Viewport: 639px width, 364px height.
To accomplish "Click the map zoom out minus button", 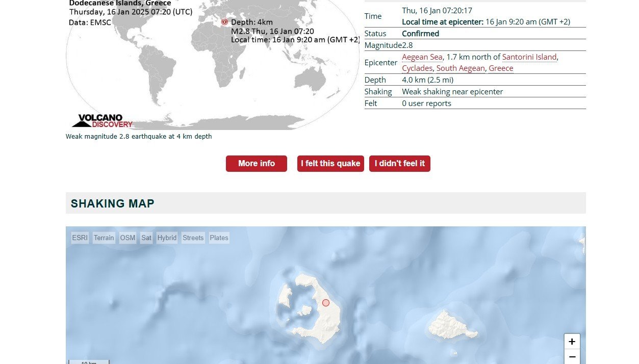I will pyautogui.click(x=572, y=357).
